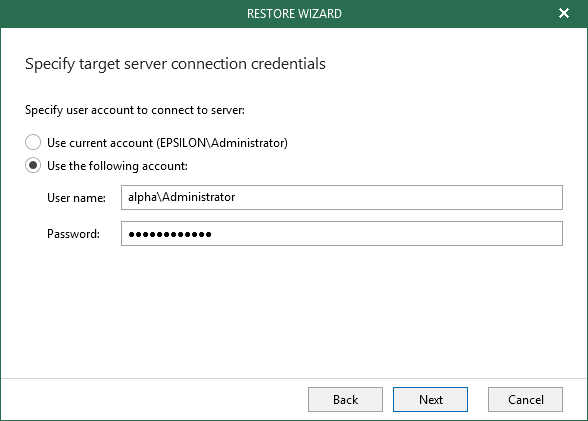Go to the previous step with Back
This screenshot has height=421, width=588.
point(345,400)
